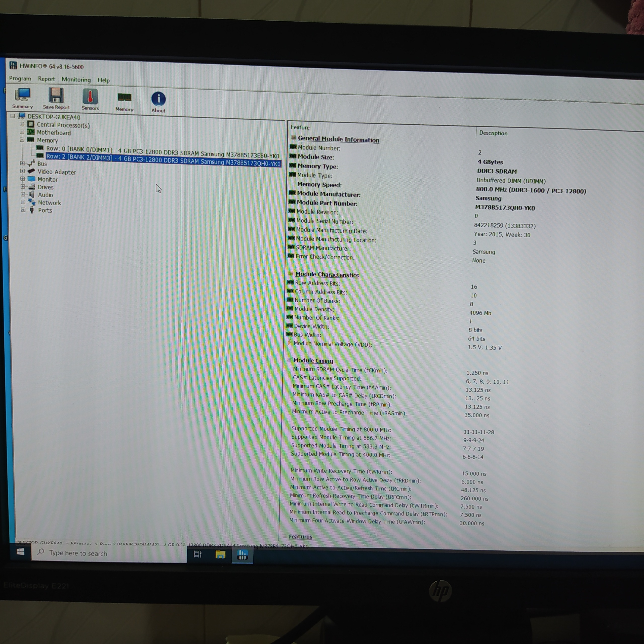Click the General Module Information heading
This screenshot has height=644, width=644.
[x=338, y=139]
